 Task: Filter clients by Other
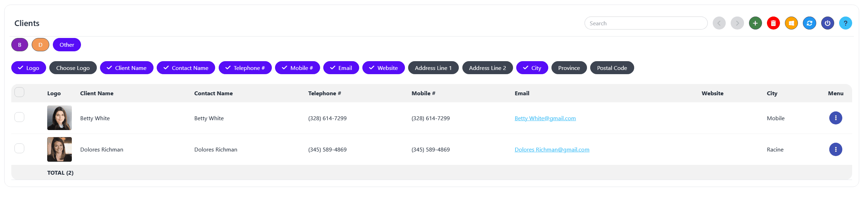[x=67, y=45]
